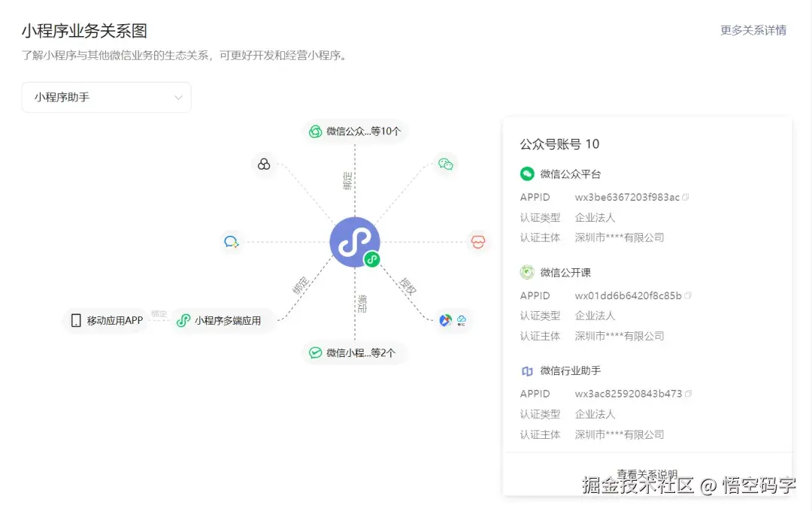Click the 查看关系说明 link

coord(647,473)
